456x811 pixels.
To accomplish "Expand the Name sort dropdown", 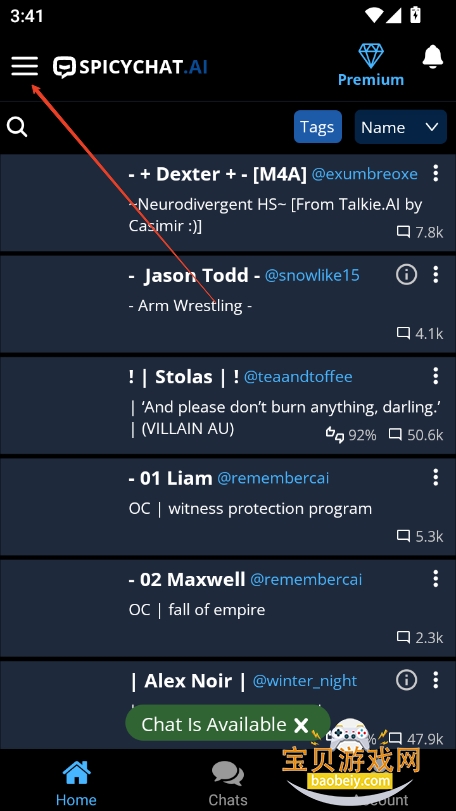I will click(401, 127).
